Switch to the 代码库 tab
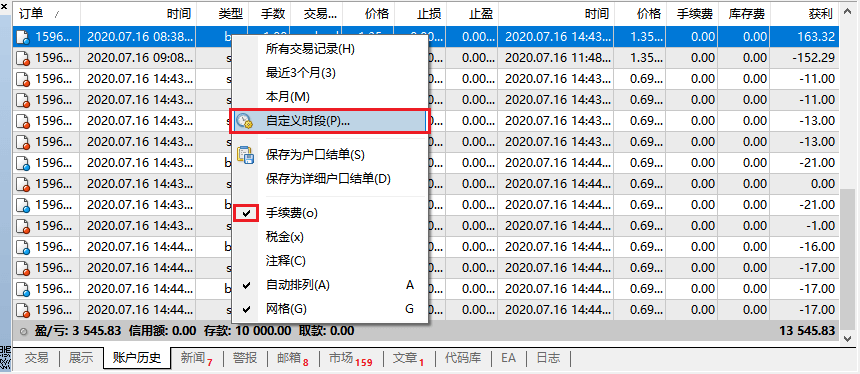 point(463,359)
